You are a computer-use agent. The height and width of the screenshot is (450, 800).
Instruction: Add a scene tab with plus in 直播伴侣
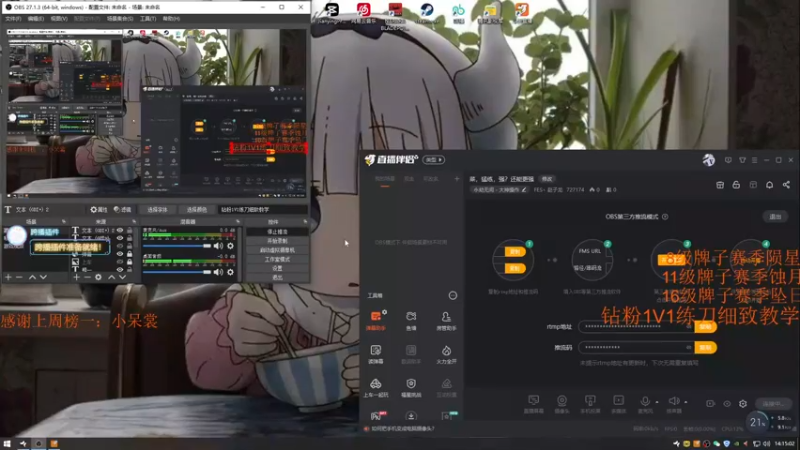pyautogui.click(x=457, y=179)
